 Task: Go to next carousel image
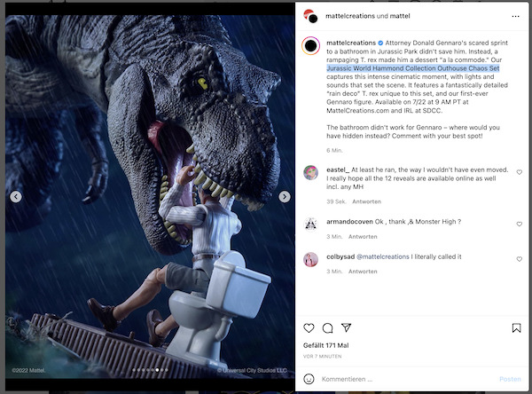(x=285, y=197)
